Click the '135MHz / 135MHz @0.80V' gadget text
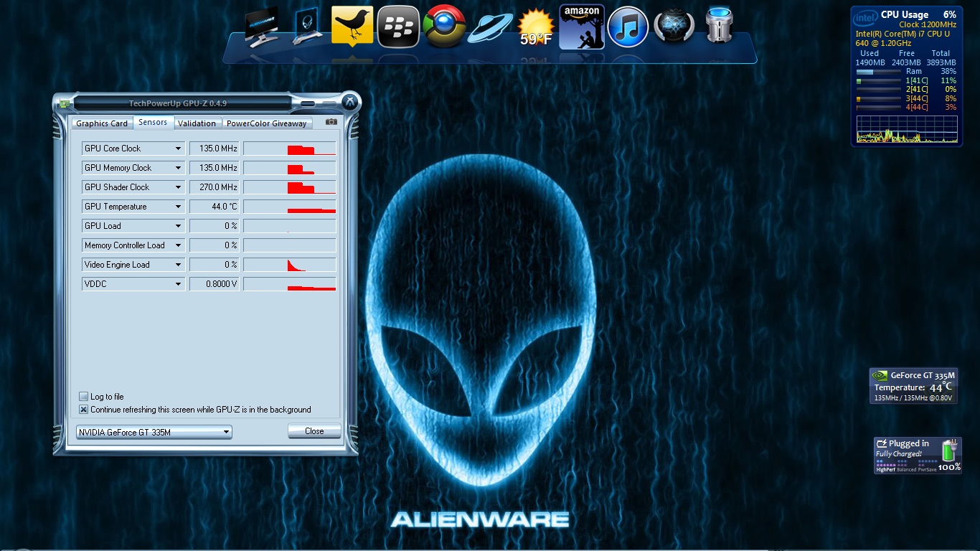980x551 pixels. [x=913, y=397]
